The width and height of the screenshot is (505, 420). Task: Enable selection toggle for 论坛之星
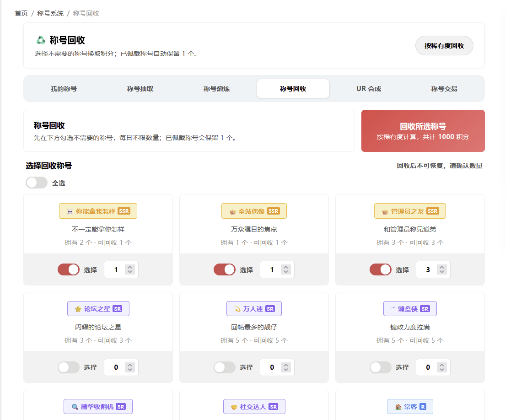click(69, 367)
